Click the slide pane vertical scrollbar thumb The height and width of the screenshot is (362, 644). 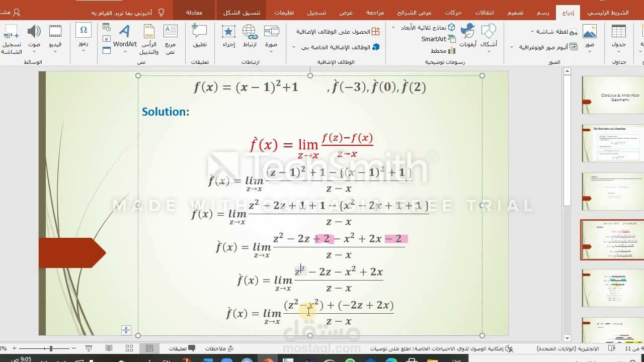pyautogui.click(x=567, y=141)
